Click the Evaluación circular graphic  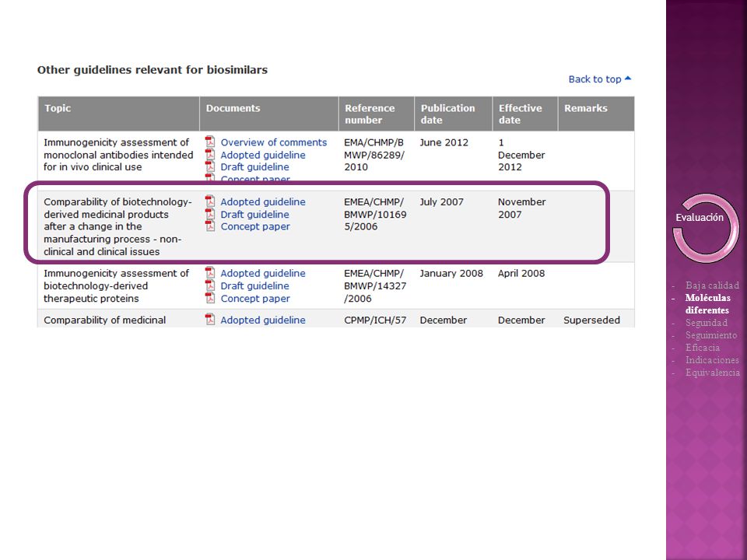pos(706,228)
